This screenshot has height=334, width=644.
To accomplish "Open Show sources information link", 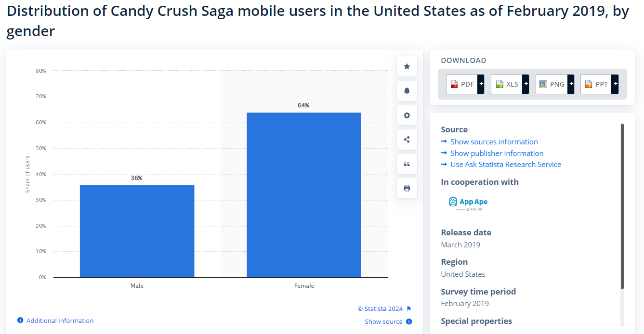I will (494, 142).
